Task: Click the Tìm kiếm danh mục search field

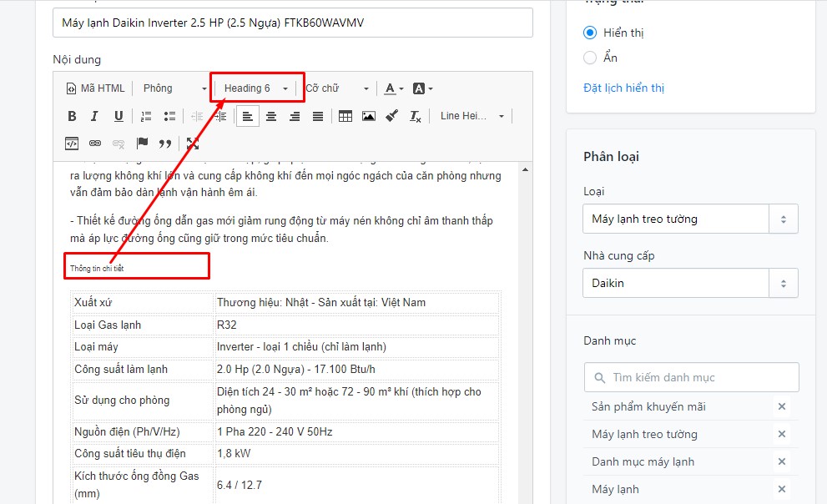Action: click(692, 377)
